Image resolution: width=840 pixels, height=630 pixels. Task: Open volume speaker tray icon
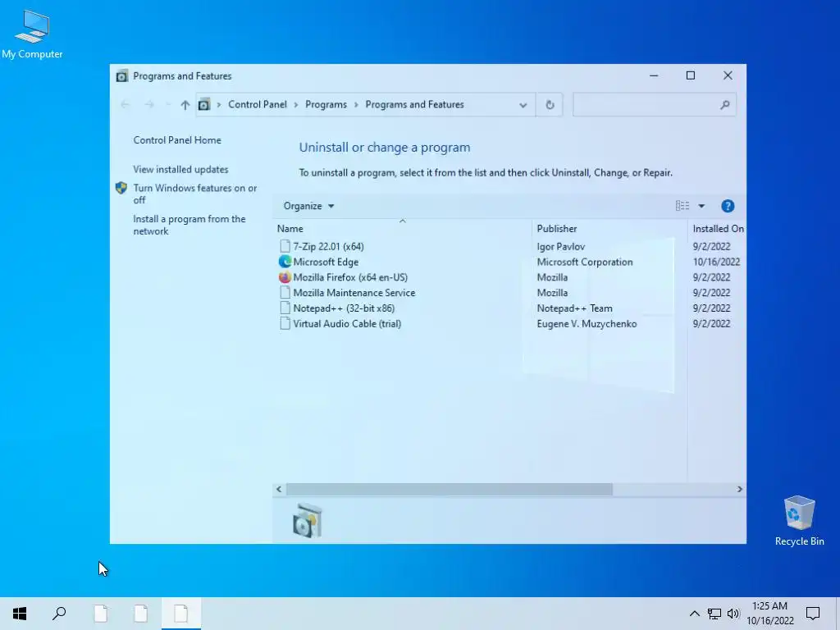tap(733, 614)
